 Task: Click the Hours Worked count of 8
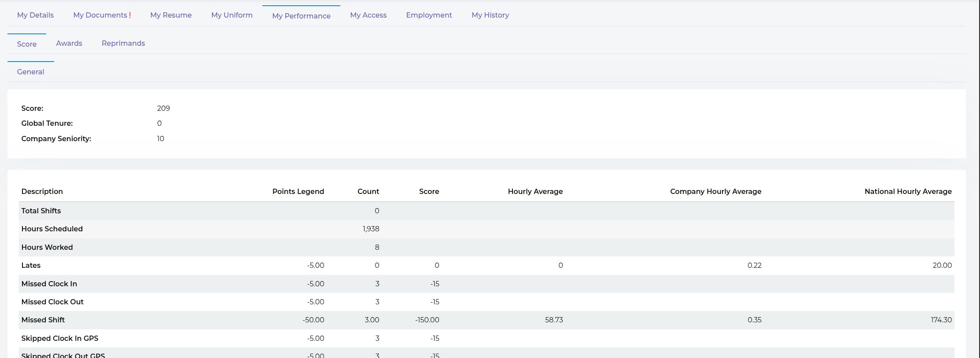click(377, 247)
